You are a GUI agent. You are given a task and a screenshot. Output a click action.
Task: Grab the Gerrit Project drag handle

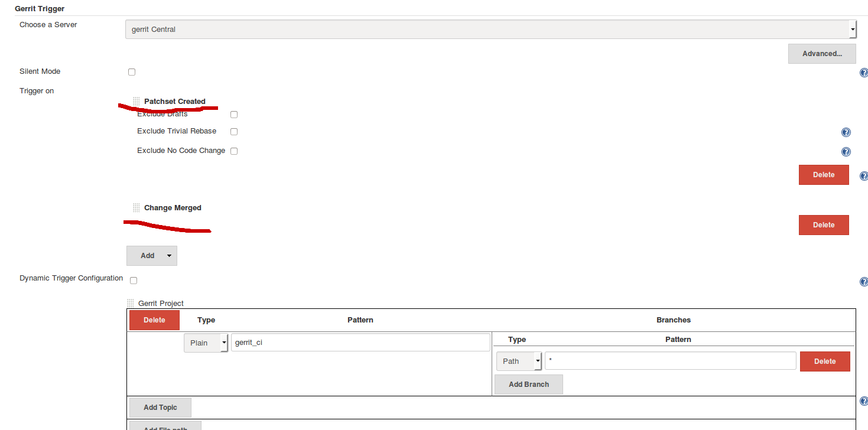click(x=131, y=303)
